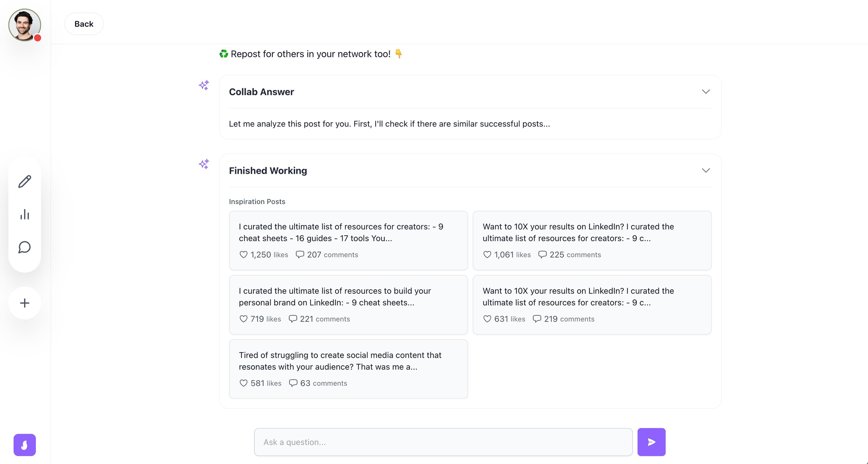This screenshot has height=464, width=868.
Task: Click the sparkle icon beside Finished Working
Action: click(x=204, y=164)
